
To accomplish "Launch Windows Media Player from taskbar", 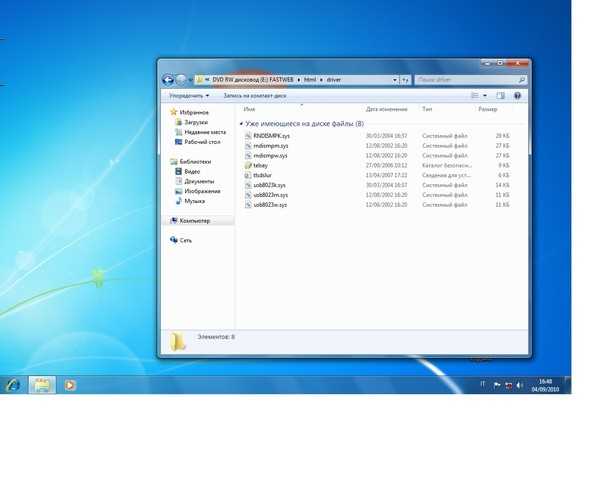I will 69,385.
